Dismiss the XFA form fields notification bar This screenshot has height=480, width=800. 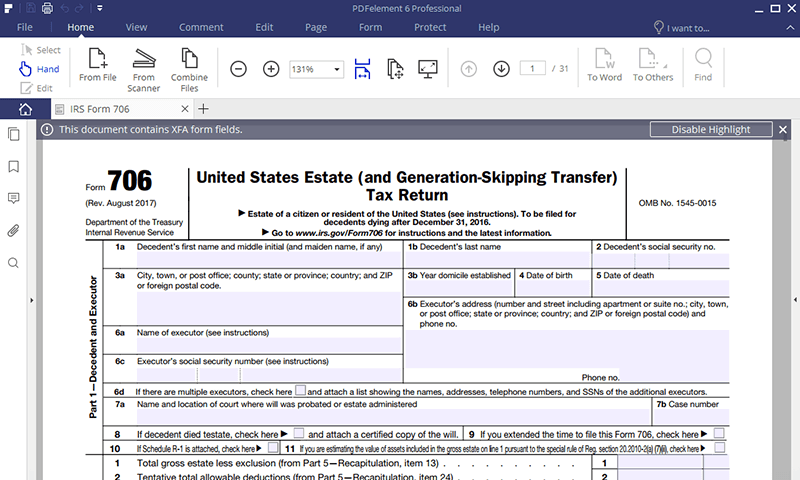(x=783, y=130)
